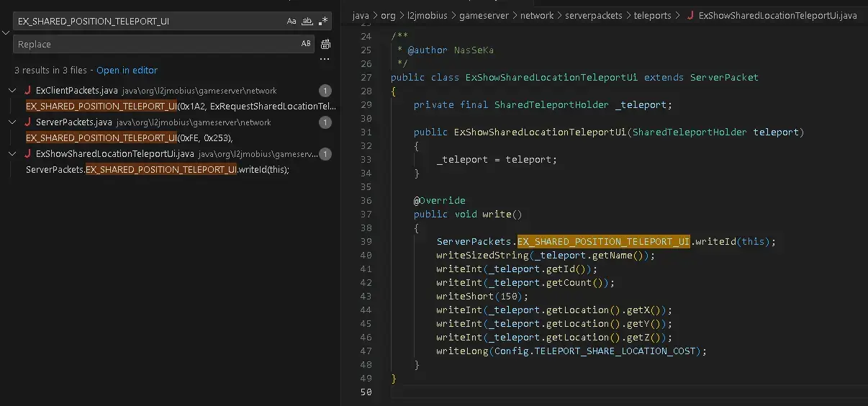Open match line ServerPackets...writeId(this)
868x406 pixels.
157,170
